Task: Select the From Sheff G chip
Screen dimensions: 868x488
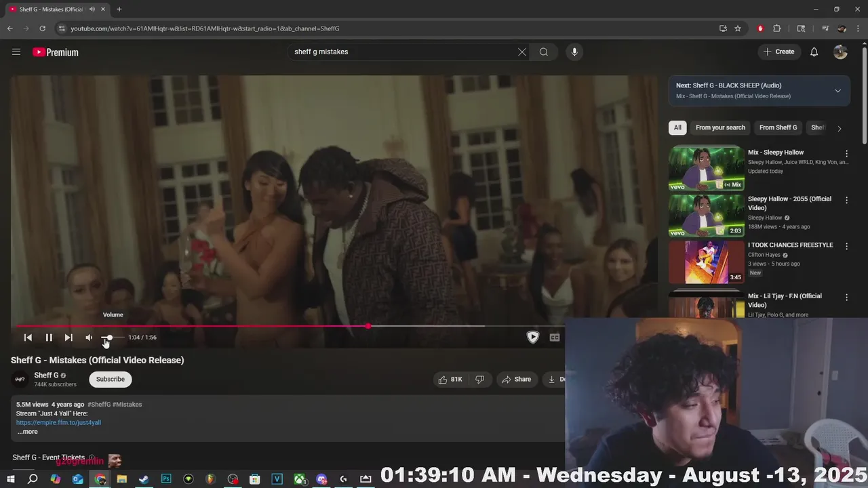Action: [778, 127]
